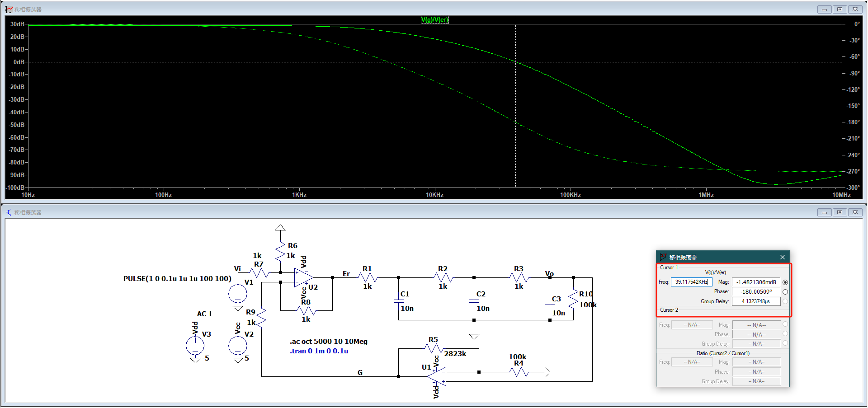The height and width of the screenshot is (408, 868).
Task: Close the cursor readout dialog
Action: click(783, 257)
